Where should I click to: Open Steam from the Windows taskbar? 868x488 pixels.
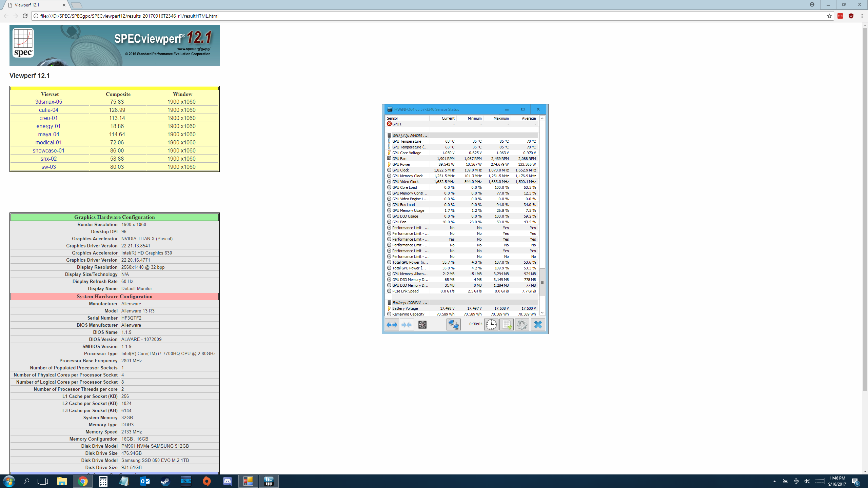pyautogui.click(x=165, y=481)
